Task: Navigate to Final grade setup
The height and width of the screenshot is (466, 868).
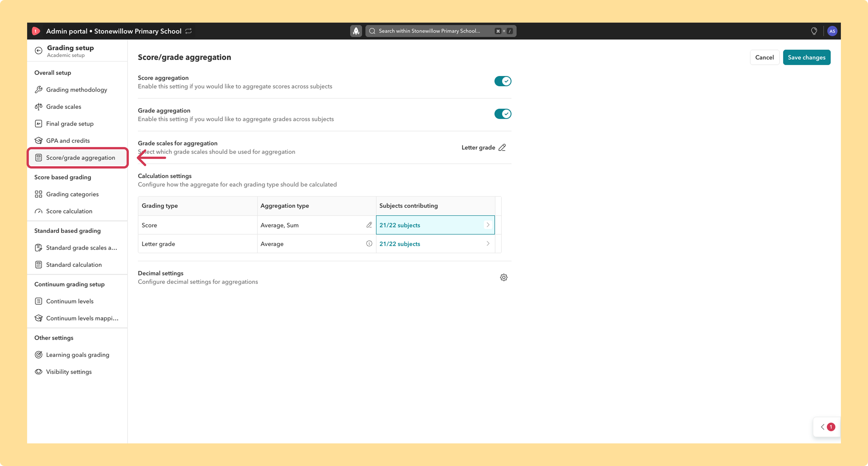Action: click(x=77, y=124)
